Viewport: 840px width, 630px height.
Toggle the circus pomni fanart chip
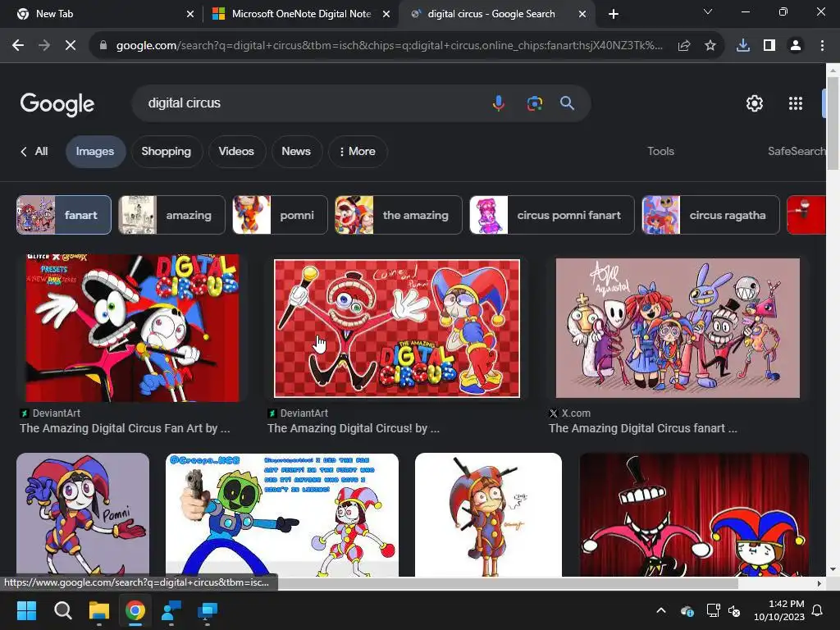click(552, 215)
